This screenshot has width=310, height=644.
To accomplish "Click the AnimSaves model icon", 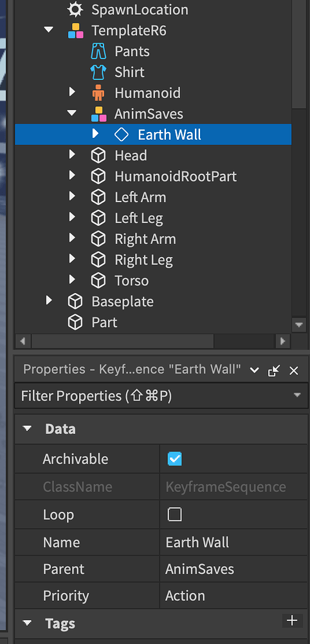I will click(98, 114).
